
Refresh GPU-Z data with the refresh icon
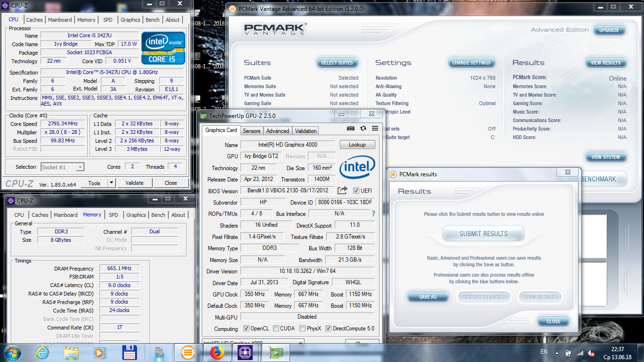coord(363,128)
